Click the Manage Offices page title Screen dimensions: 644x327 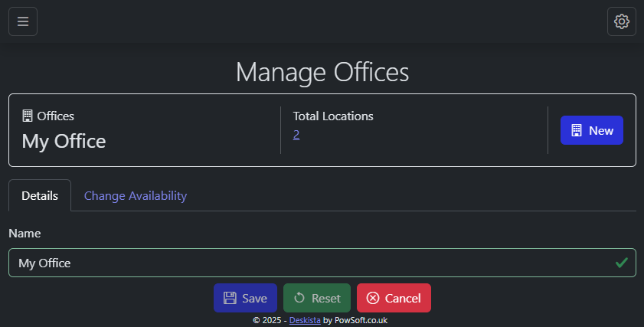[322, 72]
